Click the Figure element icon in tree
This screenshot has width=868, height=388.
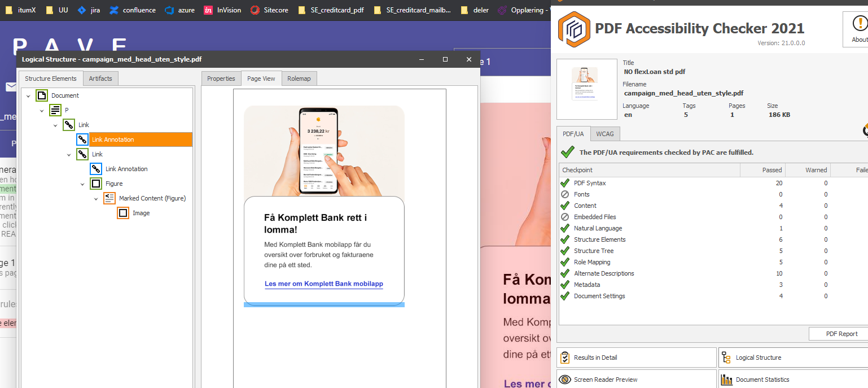pos(96,184)
